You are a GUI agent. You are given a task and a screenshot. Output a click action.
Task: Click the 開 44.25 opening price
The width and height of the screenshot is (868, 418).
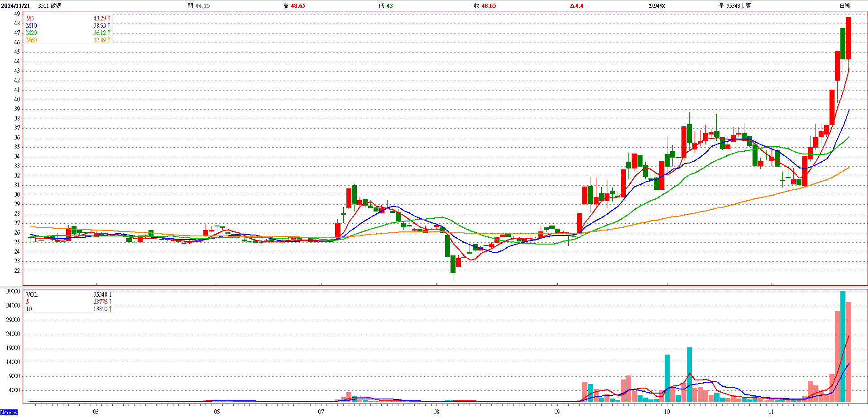click(199, 6)
